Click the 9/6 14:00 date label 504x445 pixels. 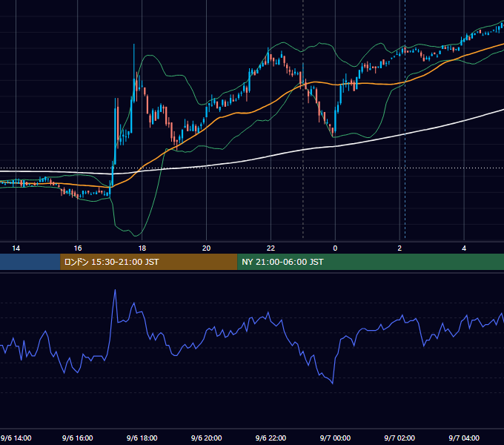click(16, 438)
